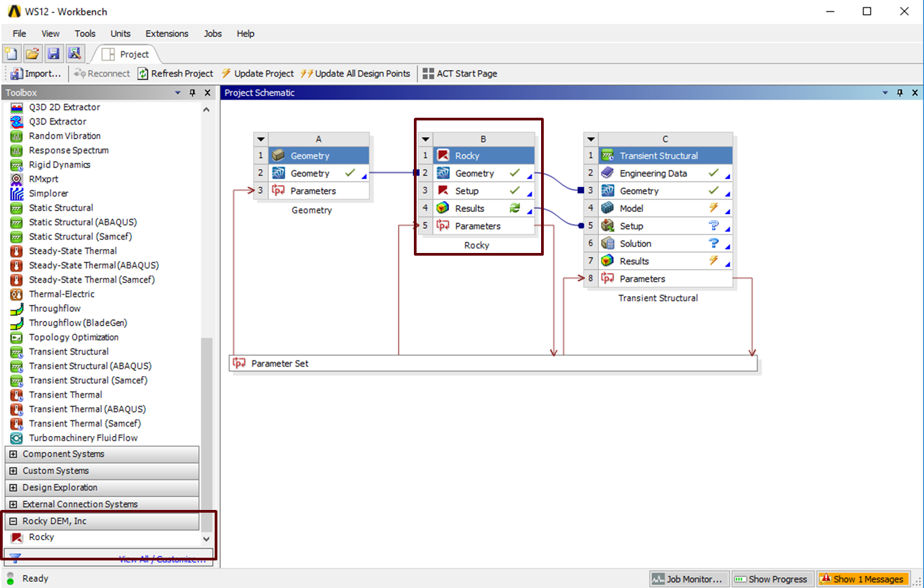Click the Save As icon
This screenshot has width=924, height=588.
click(75, 54)
